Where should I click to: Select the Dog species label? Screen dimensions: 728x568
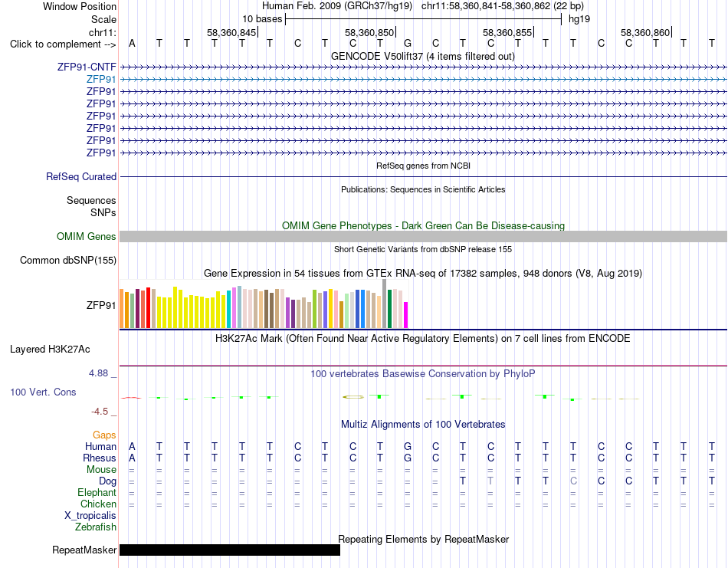click(107, 481)
